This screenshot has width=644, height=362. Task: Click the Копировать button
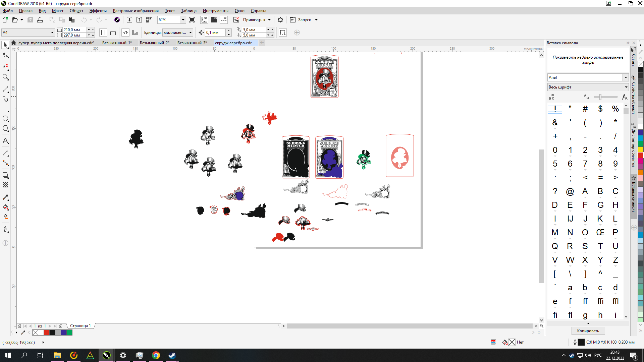(x=588, y=331)
